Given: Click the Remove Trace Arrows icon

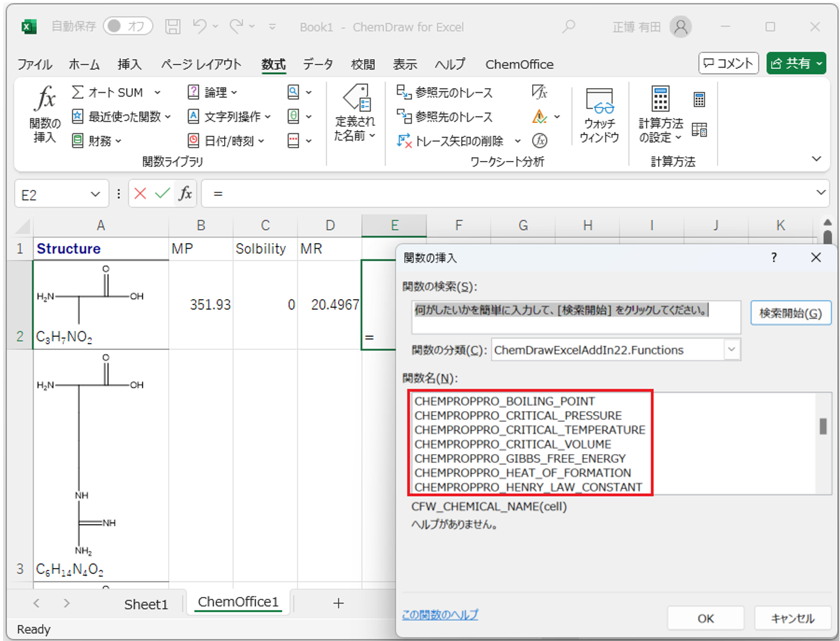Looking at the screenshot, I should (x=404, y=141).
